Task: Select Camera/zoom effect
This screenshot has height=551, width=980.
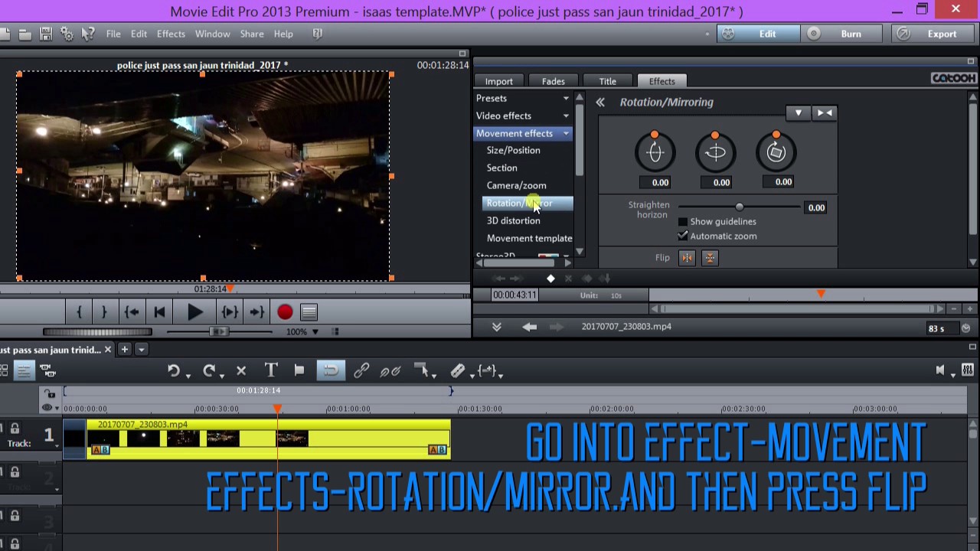Action: pyautogui.click(x=516, y=185)
